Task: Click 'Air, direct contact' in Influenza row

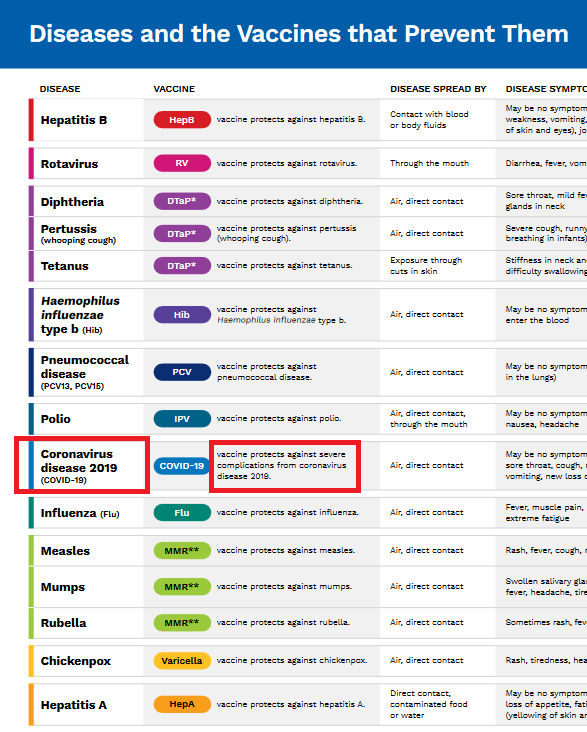Action: (427, 513)
